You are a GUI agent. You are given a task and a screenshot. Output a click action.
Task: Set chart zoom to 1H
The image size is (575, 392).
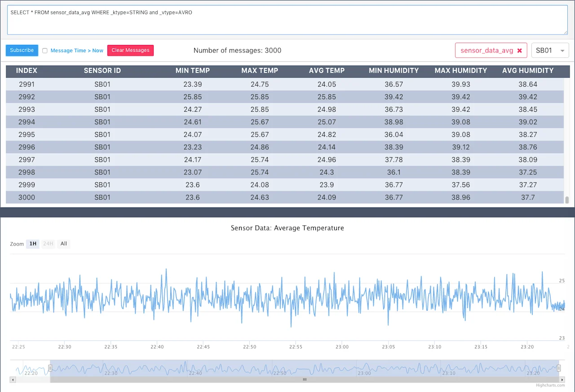(33, 244)
